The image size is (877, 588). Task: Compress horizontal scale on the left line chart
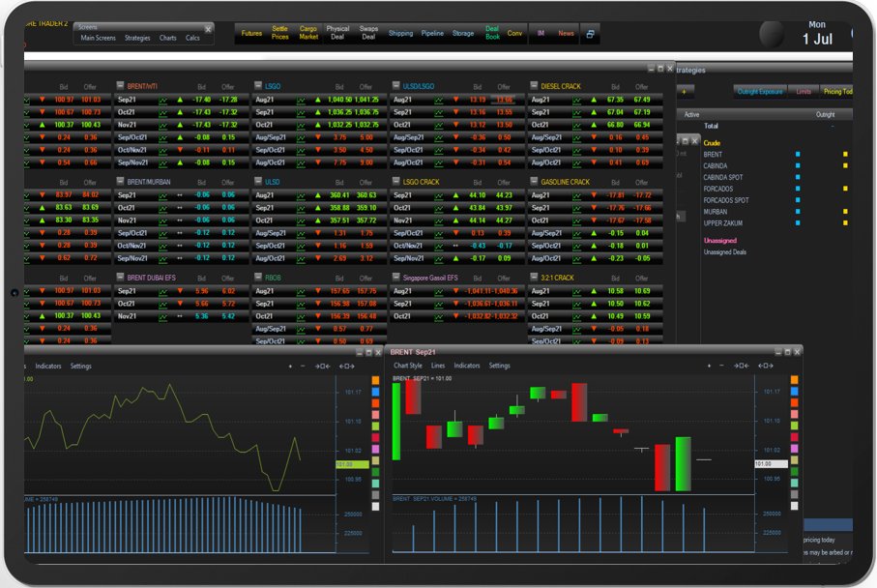322,367
